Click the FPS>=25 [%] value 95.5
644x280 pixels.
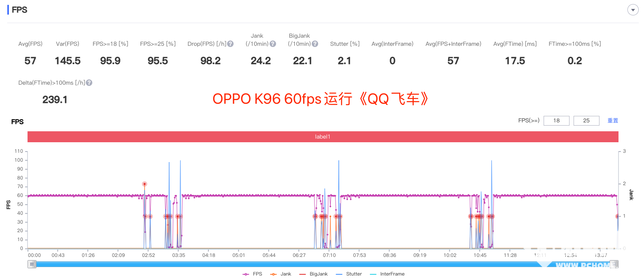(x=158, y=61)
